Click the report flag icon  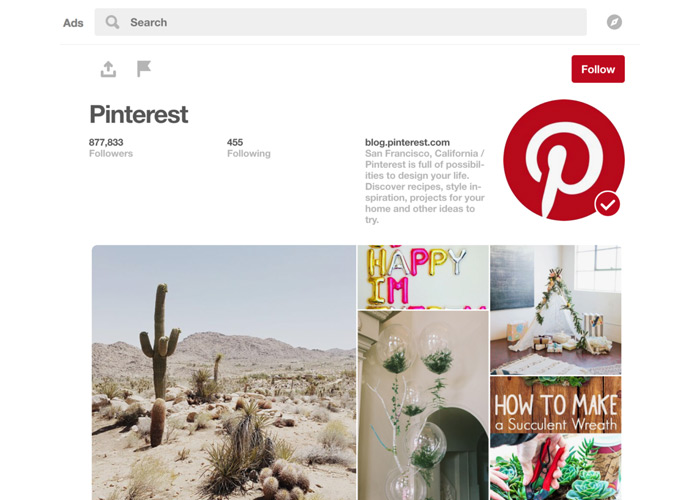click(144, 69)
